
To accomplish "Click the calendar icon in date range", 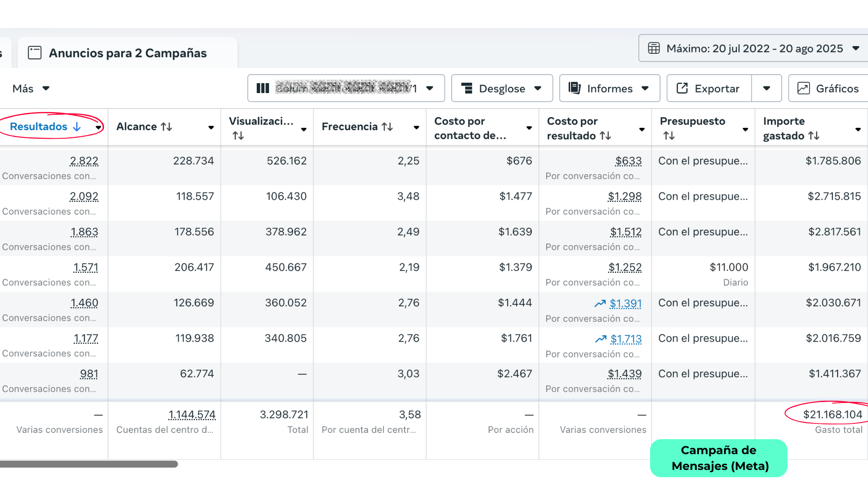I will tap(654, 48).
